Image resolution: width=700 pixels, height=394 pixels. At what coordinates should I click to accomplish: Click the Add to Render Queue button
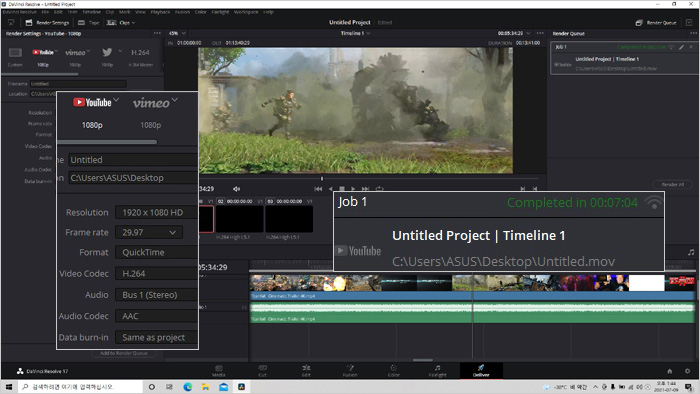click(x=124, y=353)
